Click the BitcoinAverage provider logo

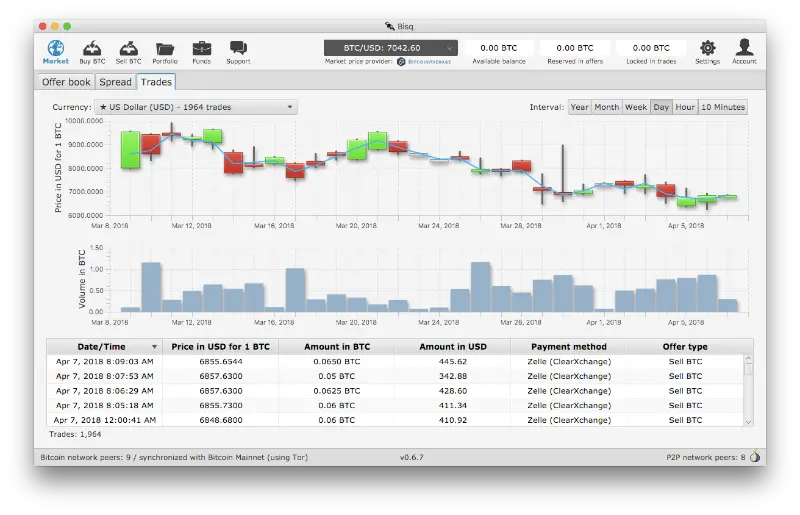424,62
